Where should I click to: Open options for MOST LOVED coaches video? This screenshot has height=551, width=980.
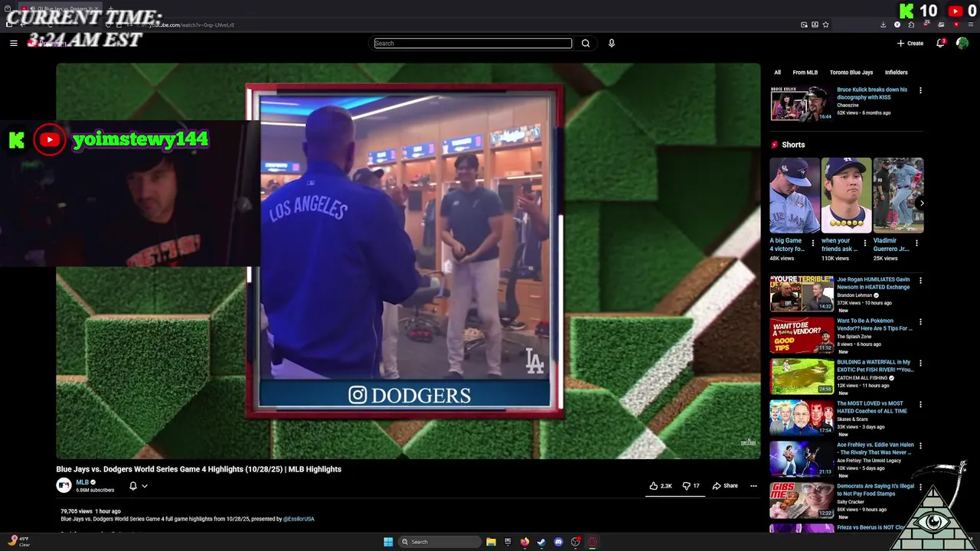pos(920,405)
